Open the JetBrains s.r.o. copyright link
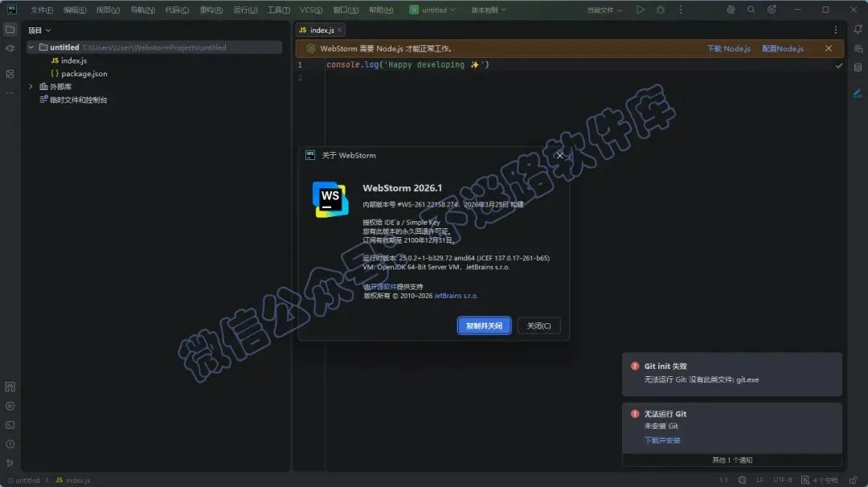The width and height of the screenshot is (868, 487). pyautogui.click(x=456, y=296)
